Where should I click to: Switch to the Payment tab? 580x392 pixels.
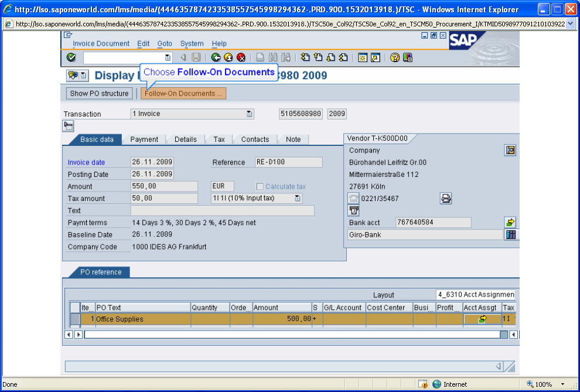[144, 139]
